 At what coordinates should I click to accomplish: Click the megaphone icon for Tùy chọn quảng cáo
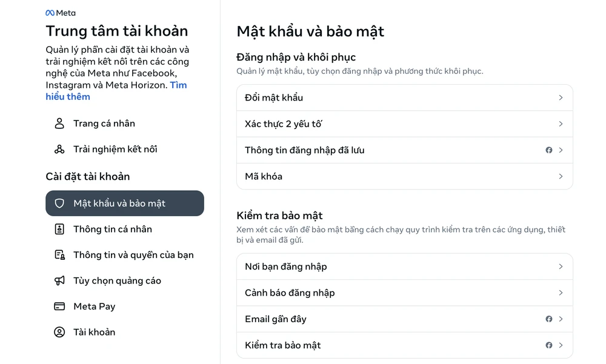[59, 280]
